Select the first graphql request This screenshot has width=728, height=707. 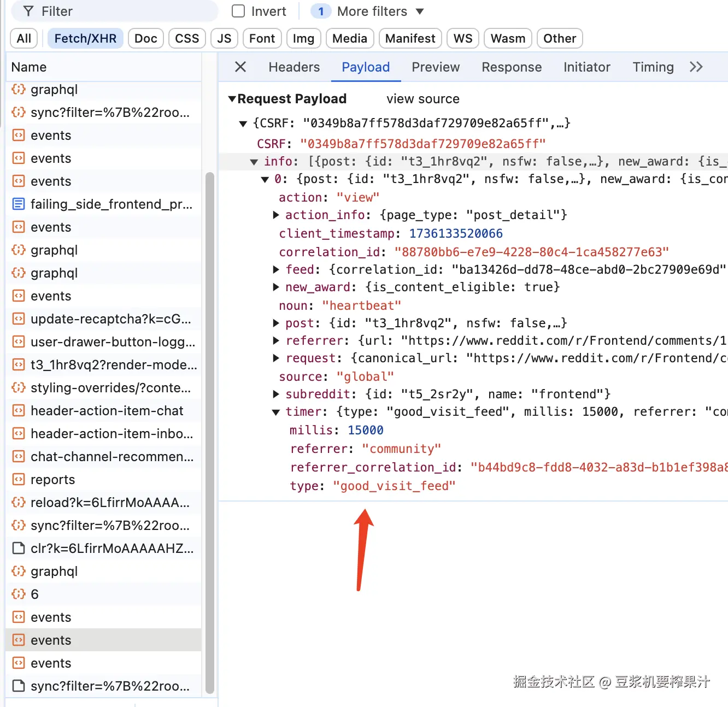pyautogui.click(x=104, y=90)
